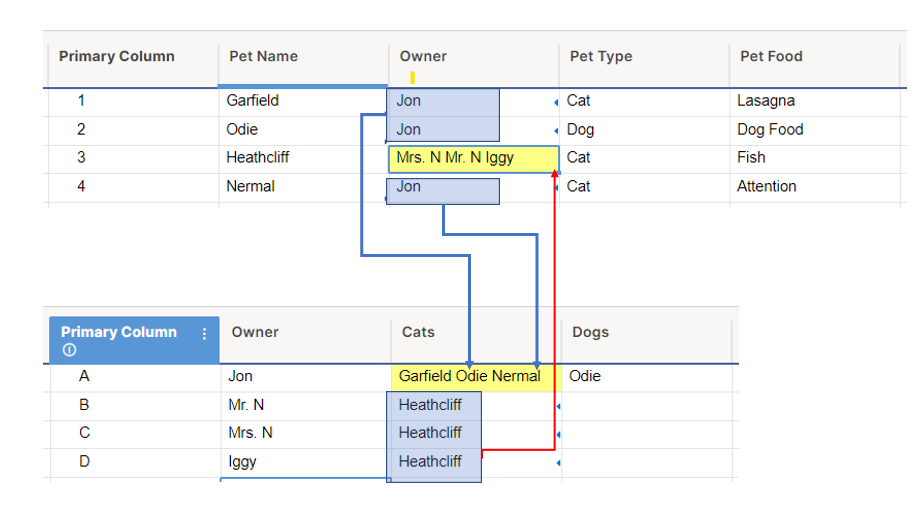Click the yellow marker under Owner header
The image size is (924, 528).
(412, 77)
